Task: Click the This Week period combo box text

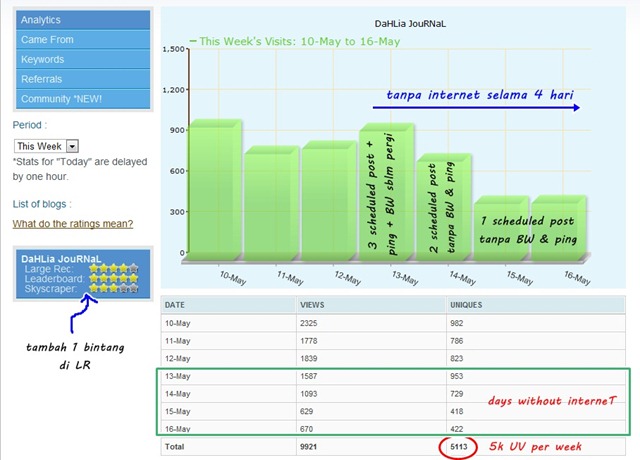Action: click(40, 146)
